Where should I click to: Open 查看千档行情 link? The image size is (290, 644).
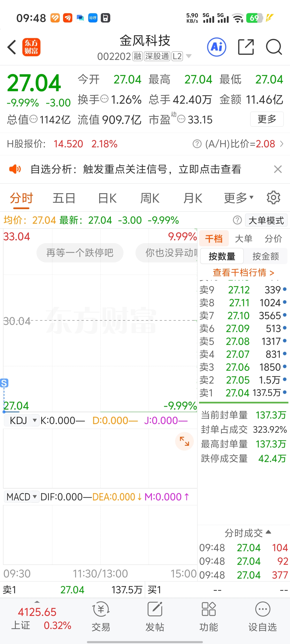[244, 272]
